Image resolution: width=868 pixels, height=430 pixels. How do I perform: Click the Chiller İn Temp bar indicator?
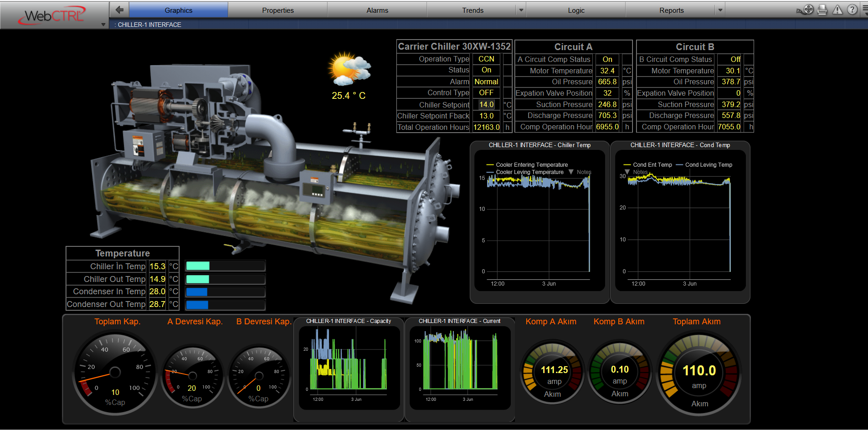click(x=225, y=266)
